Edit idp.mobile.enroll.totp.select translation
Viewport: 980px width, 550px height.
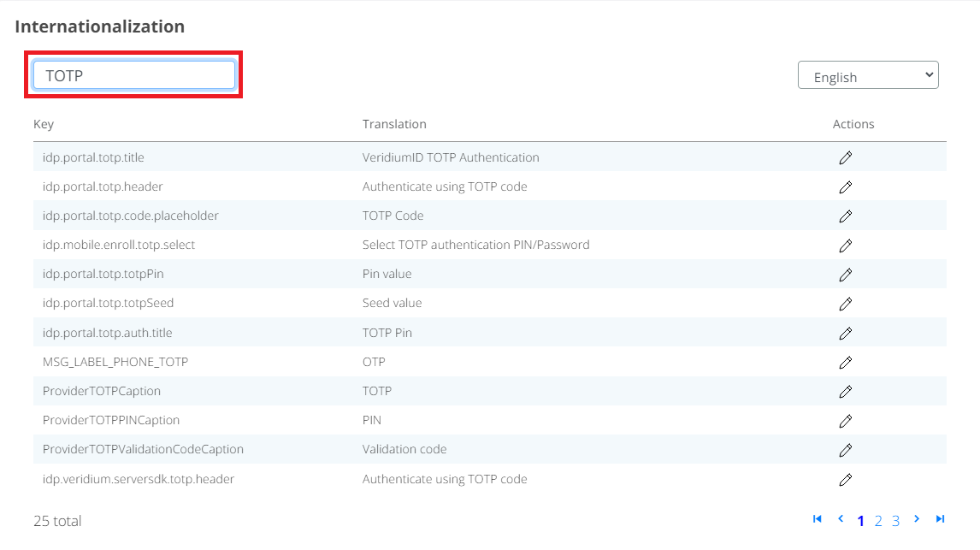pyautogui.click(x=845, y=245)
